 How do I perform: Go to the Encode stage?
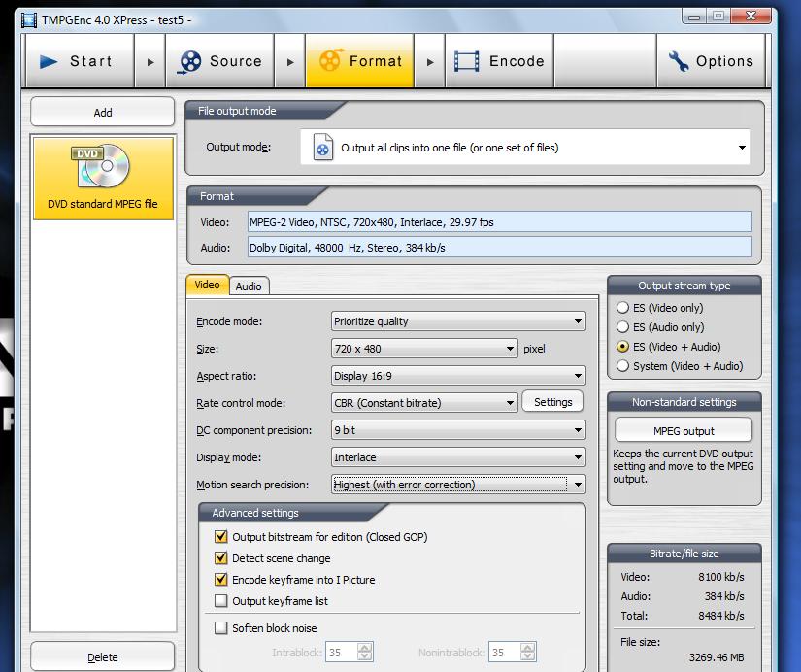[500, 62]
